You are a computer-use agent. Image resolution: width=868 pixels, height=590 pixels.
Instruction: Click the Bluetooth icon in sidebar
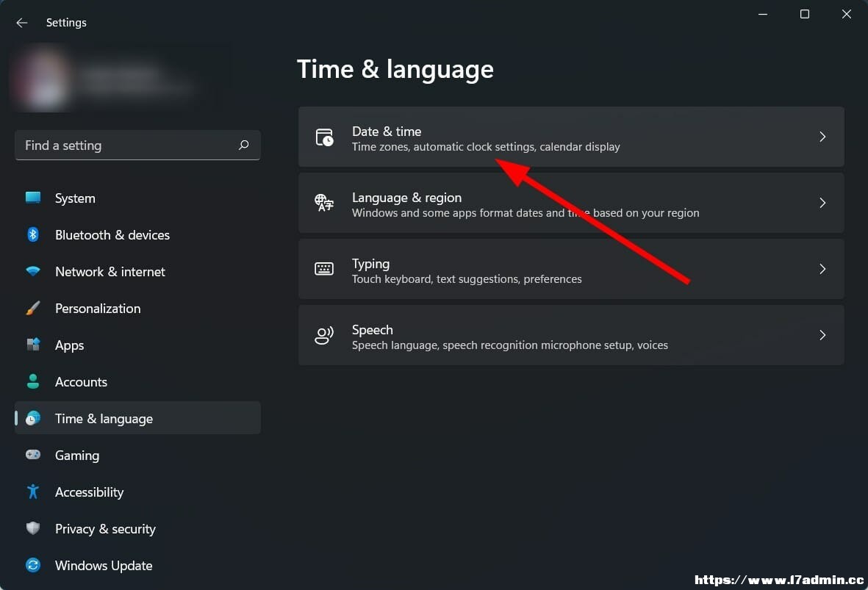(x=32, y=234)
